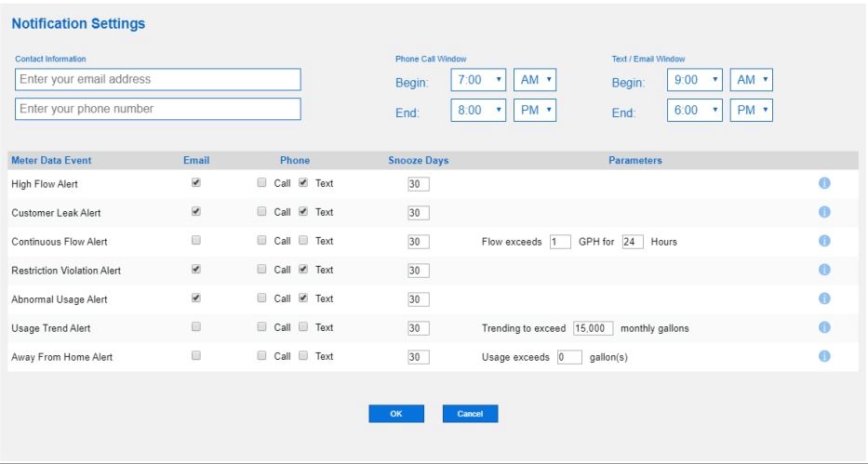Viewport: 868px width, 464px height.
Task: Click the email address input field
Action: pyautogui.click(x=158, y=80)
